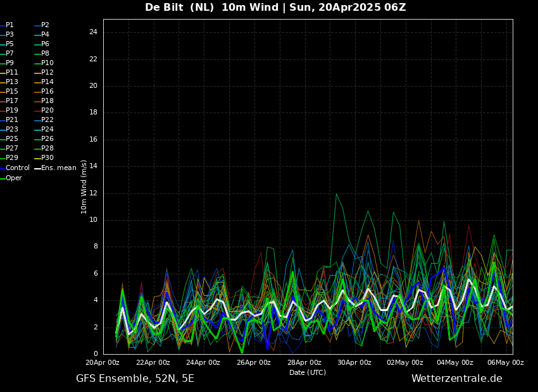Click the P12 legend entry

point(44,72)
